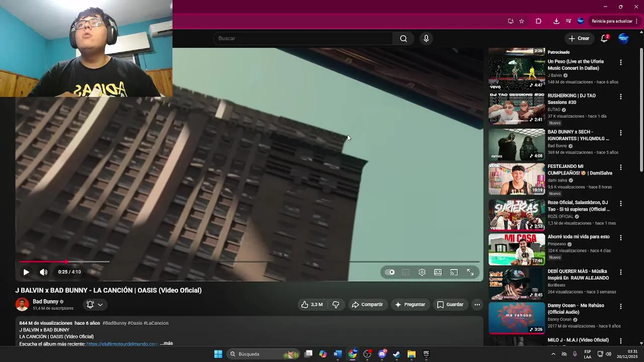Toggle the autoplay switch in player
Image resolution: width=644 pixels, height=362 pixels.
(x=390, y=272)
